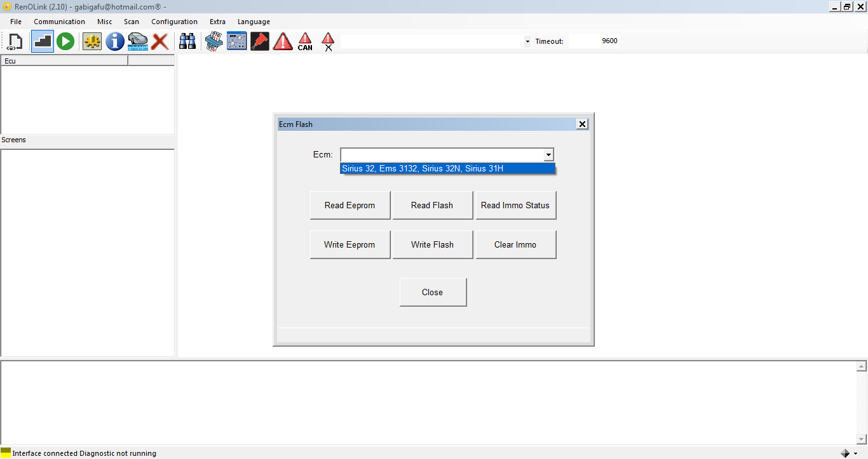Click the Write Eeprom button

pyautogui.click(x=350, y=244)
